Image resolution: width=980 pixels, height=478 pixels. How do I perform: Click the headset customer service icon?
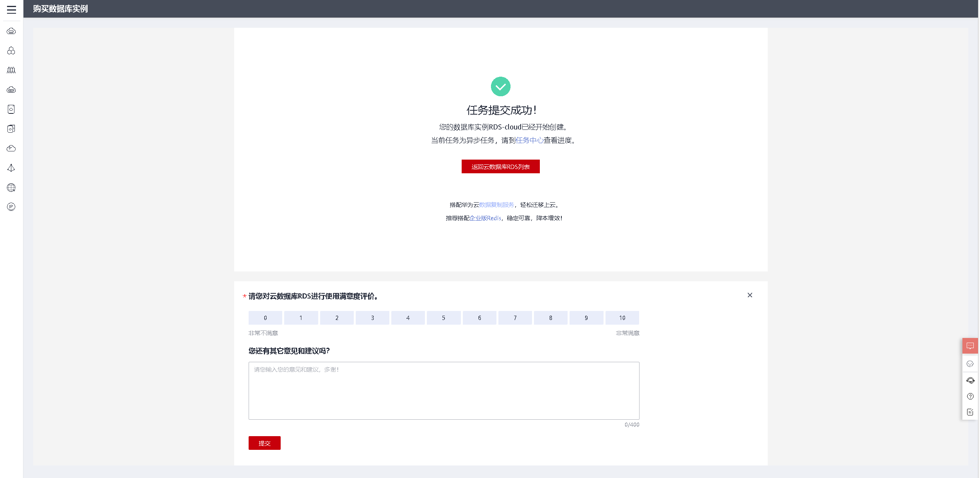[x=970, y=380]
